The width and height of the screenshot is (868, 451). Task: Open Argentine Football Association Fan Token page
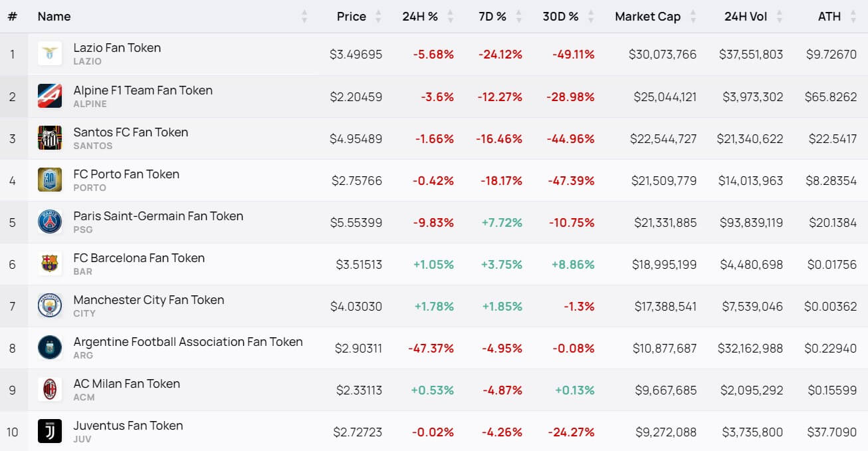click(188, 342)
